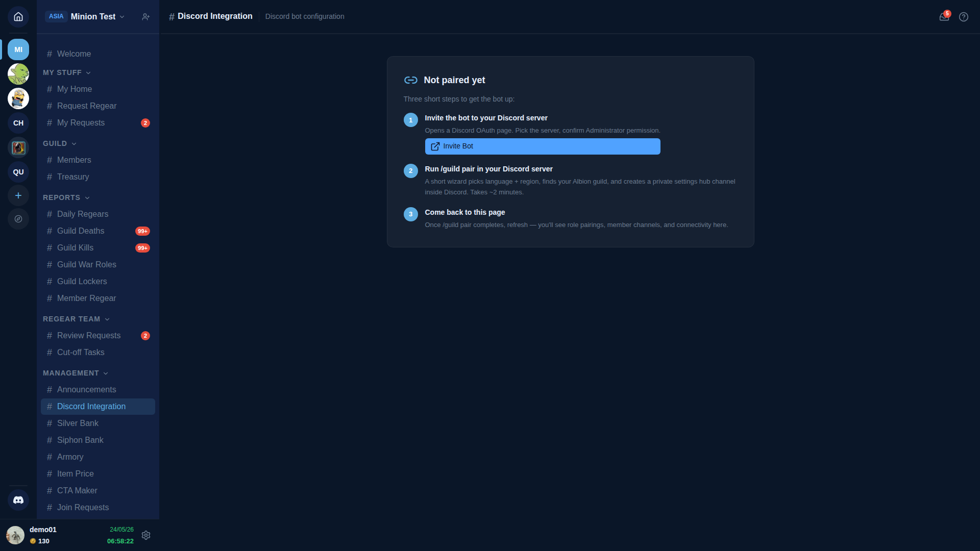Open Announcements

[x=98, y=389]
